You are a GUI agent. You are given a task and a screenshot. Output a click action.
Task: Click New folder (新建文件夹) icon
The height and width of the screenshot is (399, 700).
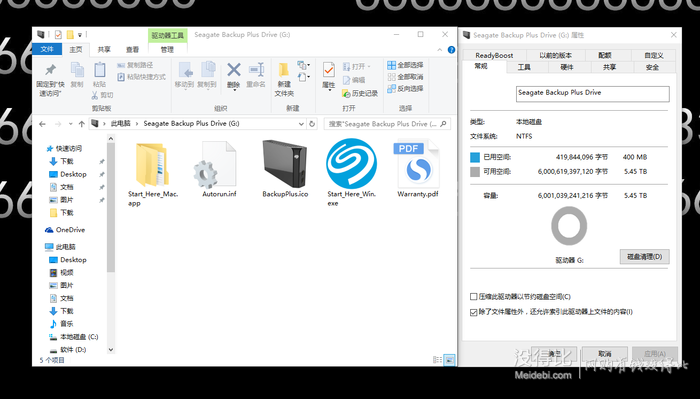[284, 70]
